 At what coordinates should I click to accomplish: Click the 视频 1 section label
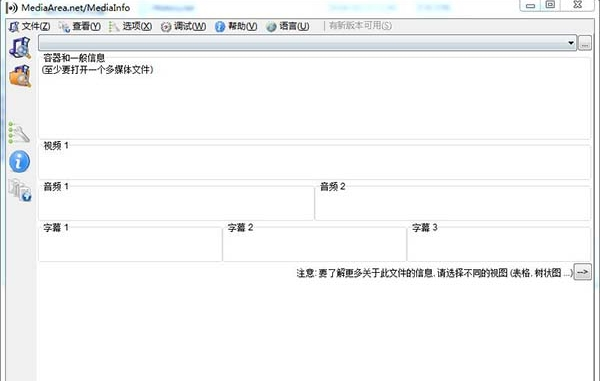[56, 145]
